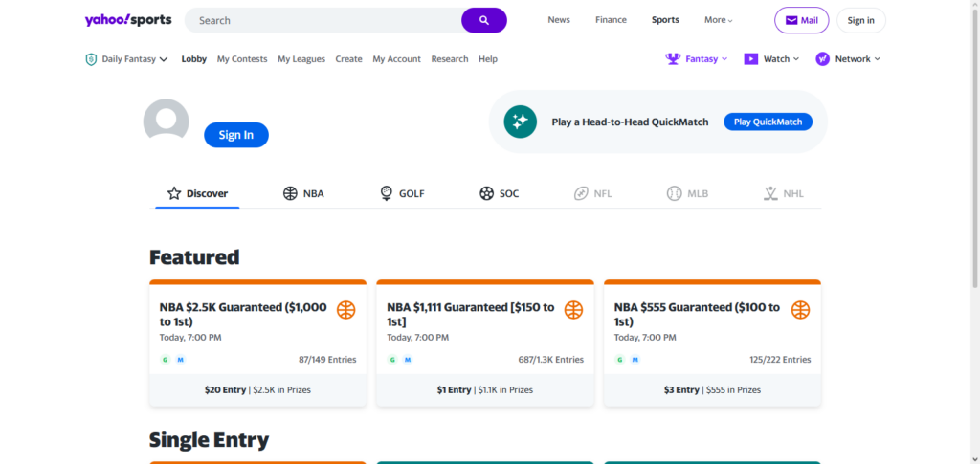Open NBA $1,111 Guaranteed contest title

tap(471, 315)
